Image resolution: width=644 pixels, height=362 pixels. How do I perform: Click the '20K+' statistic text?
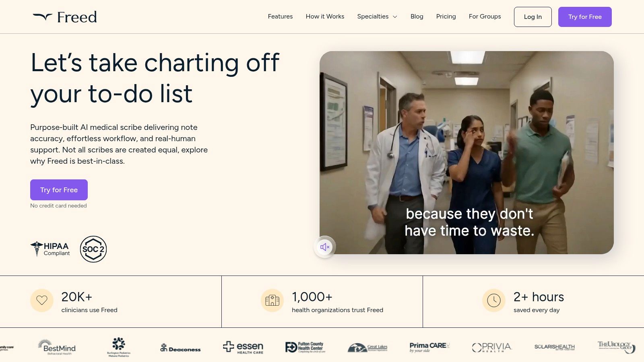click(76, 297)
